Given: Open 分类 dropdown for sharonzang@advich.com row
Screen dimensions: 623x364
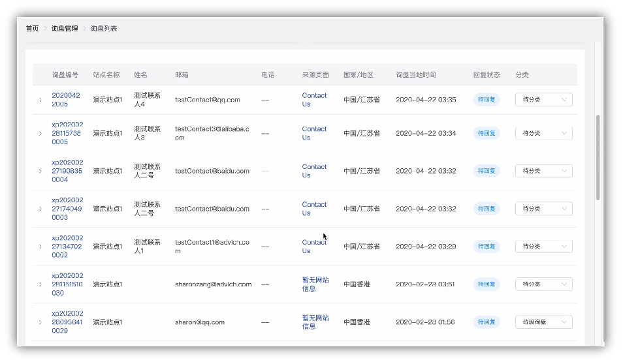Looking at the screenshot, I should coord(543,284).
